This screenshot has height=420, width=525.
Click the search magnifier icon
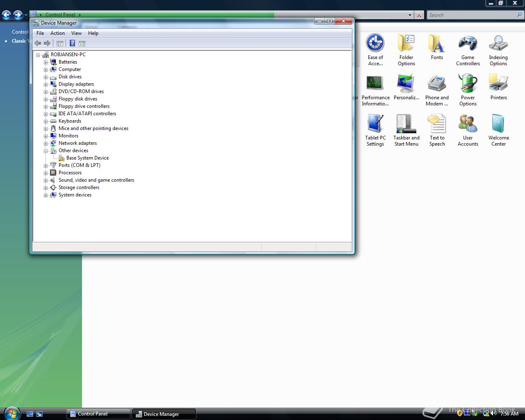click(520, 15)
